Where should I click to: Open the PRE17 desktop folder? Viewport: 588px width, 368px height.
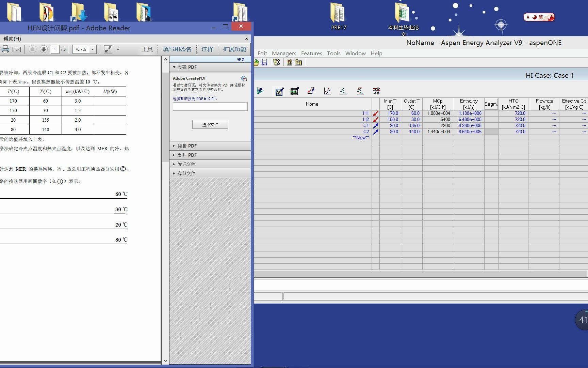pyautogui.click(x=338, y=16)
